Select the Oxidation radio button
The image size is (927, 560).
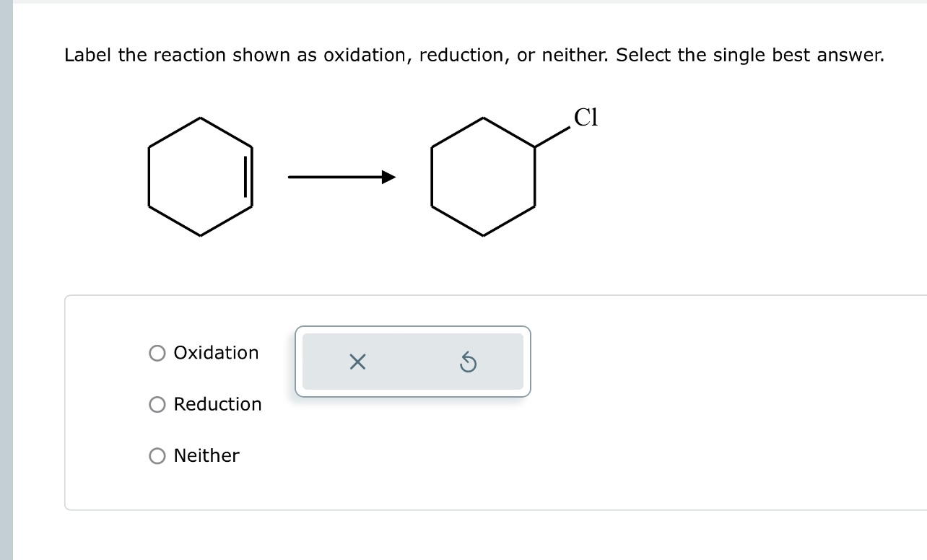[x=157, y=353]
